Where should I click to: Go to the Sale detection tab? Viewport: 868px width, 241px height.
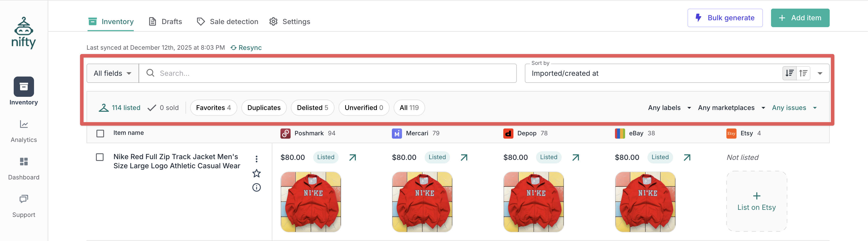(227, 22)
